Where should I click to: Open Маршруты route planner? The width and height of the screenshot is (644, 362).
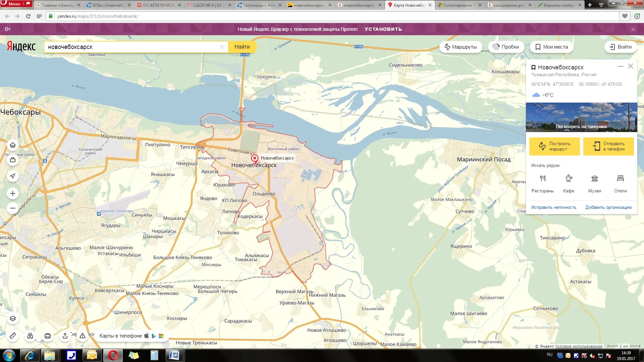tap(461, 47)
